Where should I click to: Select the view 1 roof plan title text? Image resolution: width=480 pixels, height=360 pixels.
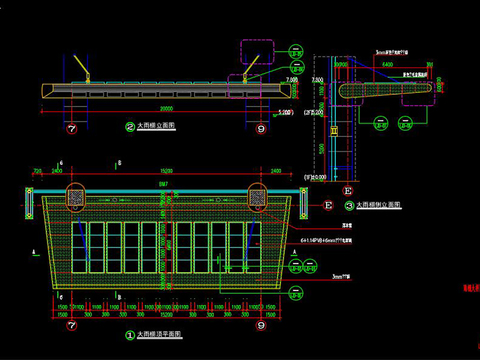[x=160, y=334]
